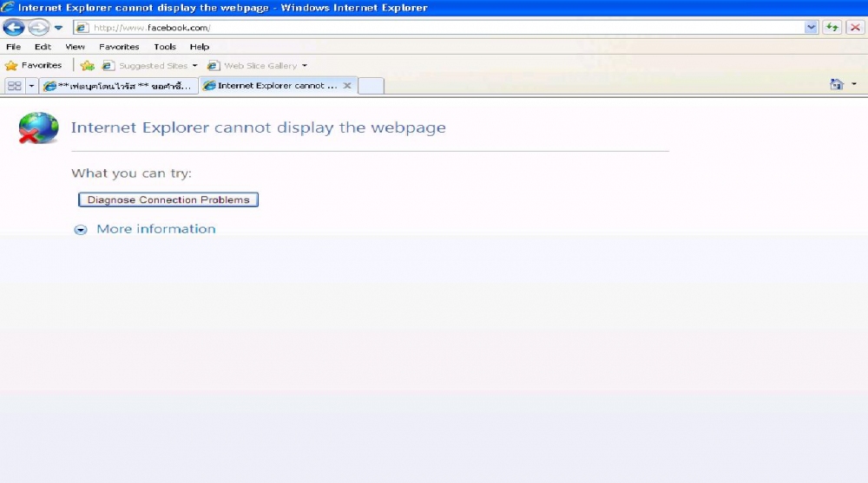Image resolution: width=868 pixels, height=483 pixels.
Task: Go back with the Back arrow button
Action: pyautogui.click(x=14, y=27)
